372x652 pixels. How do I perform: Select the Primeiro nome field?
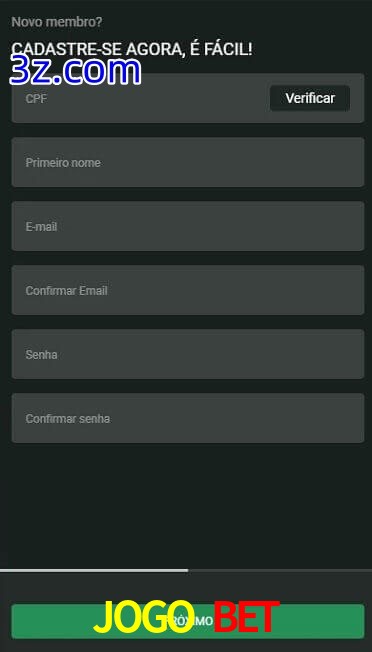(x=188, y=162)
